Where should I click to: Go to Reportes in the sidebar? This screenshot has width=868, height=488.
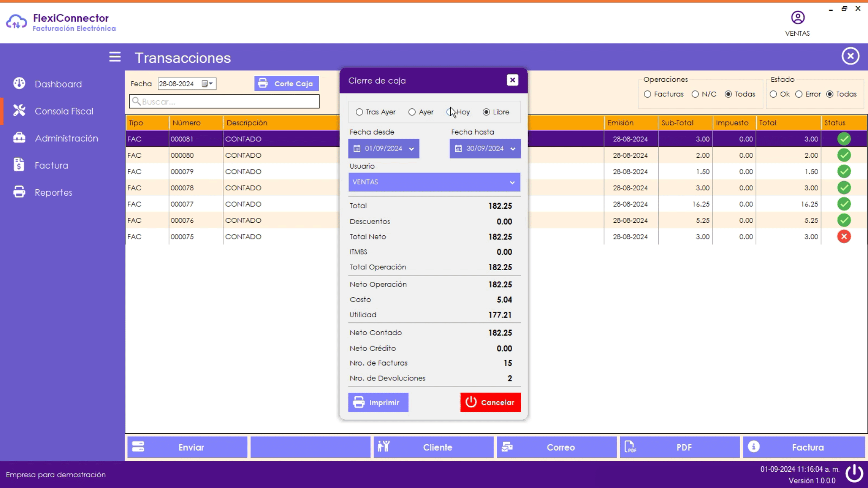point(53,192)
